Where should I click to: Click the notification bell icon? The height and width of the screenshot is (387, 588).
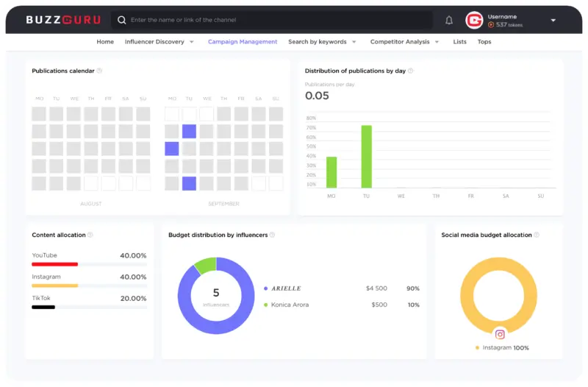(x=449, y=21)
